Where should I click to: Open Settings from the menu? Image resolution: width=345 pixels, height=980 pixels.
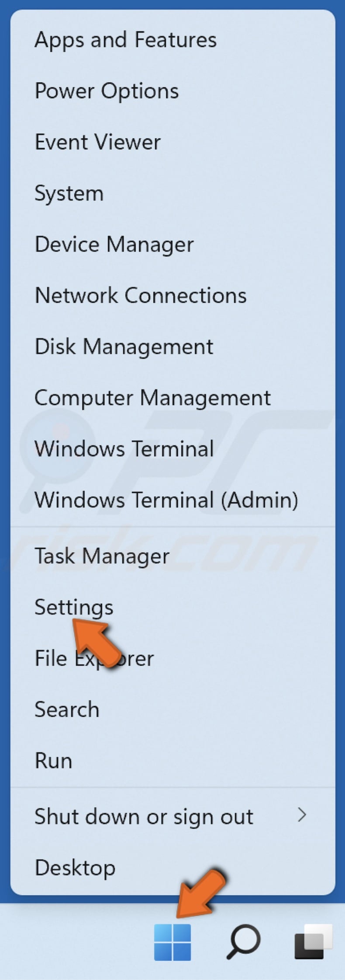click(x=73, y=607)
